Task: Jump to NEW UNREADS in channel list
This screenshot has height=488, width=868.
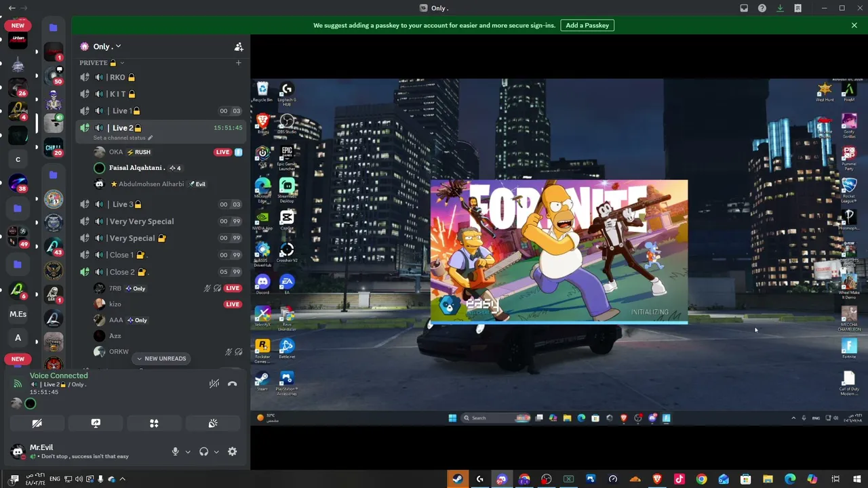Action: [x=161, y=359]
